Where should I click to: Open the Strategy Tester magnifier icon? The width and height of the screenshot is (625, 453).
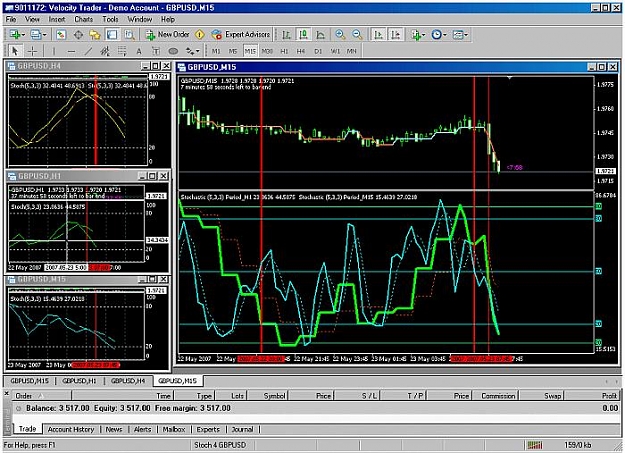[x=129, y=35]
